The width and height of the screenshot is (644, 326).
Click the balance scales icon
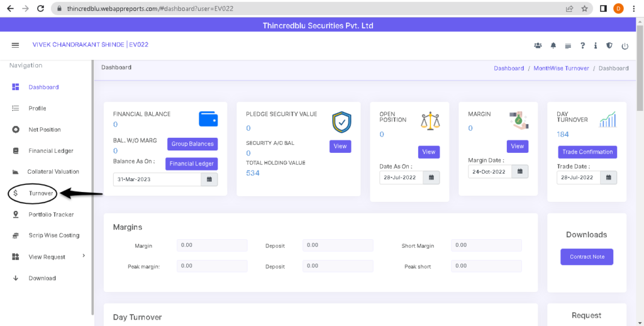pyautogui.click(x=430, y=121)
